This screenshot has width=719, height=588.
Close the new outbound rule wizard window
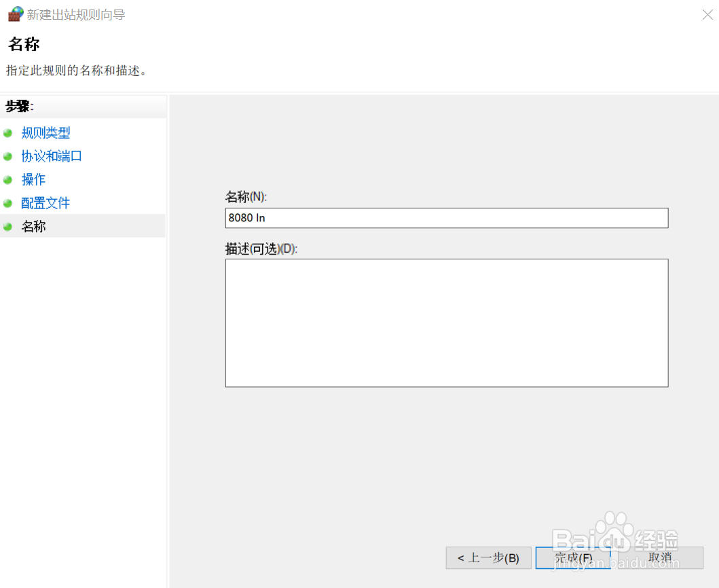[x=707, y=15]
